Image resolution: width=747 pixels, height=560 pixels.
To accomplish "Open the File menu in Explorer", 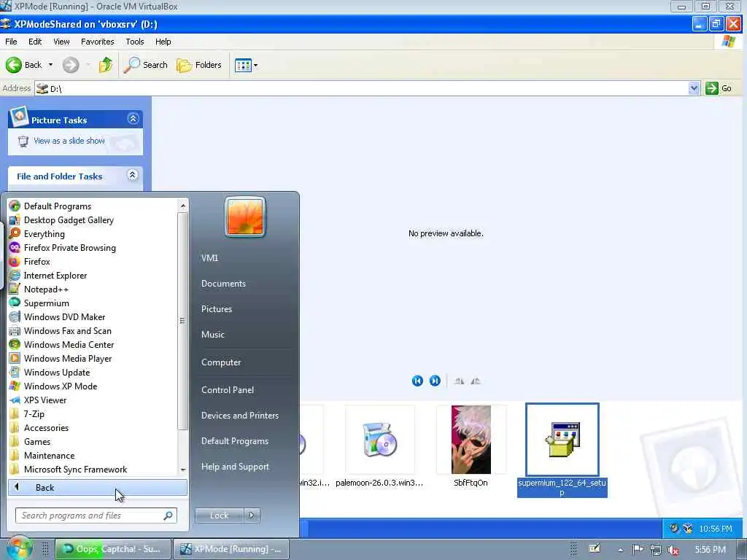I will 11,42.
